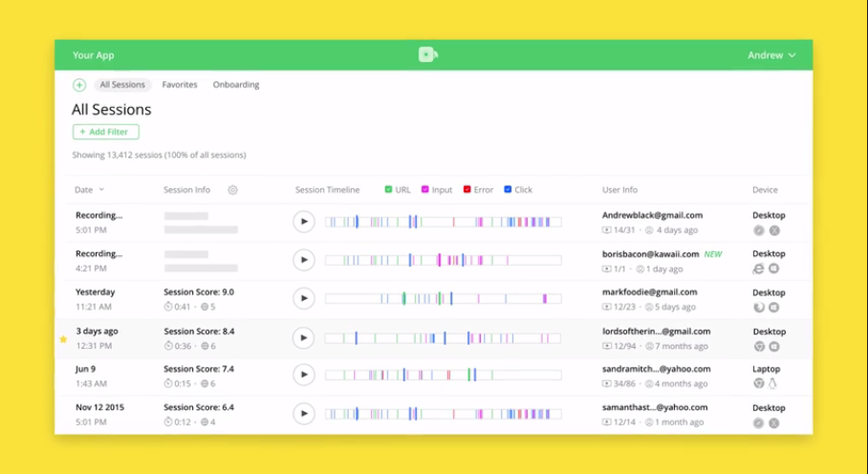The width and height of the screenshot is (868, 474).
Task: Toggle the Input event checkbox
Action: [425, 190]
